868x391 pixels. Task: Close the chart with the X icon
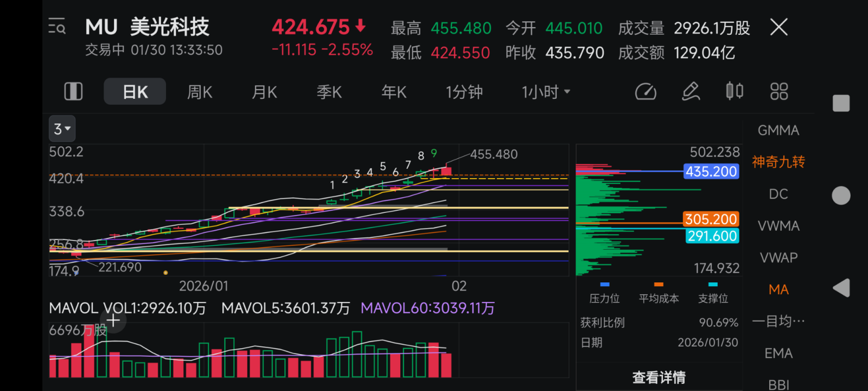(779, 27)
